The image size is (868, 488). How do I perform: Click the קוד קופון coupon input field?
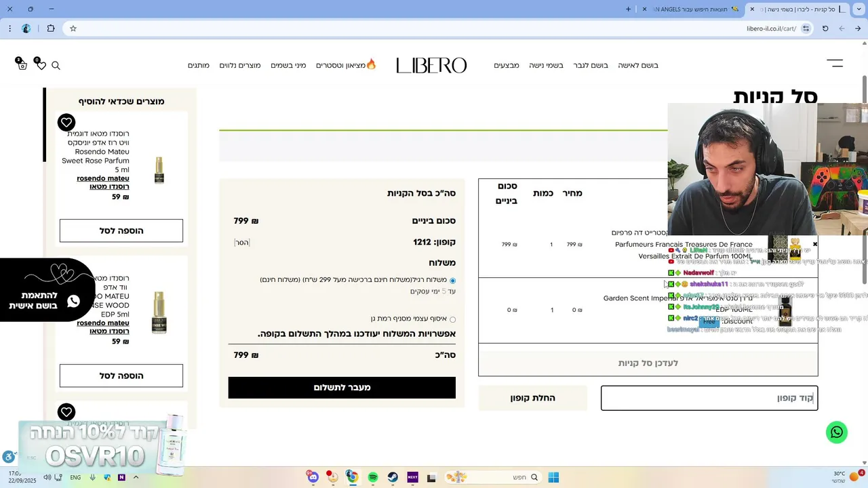(x=709, y=398)
